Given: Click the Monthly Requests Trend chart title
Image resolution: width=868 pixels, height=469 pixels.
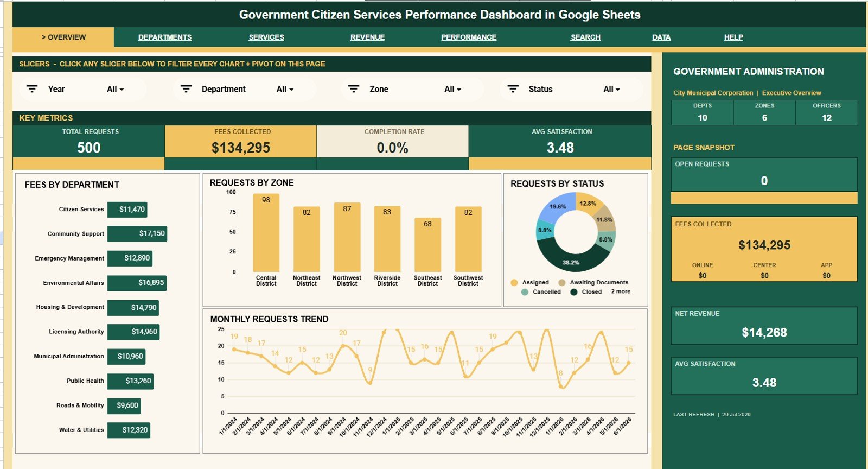Looking at the screenshot, I should (269, 319).
